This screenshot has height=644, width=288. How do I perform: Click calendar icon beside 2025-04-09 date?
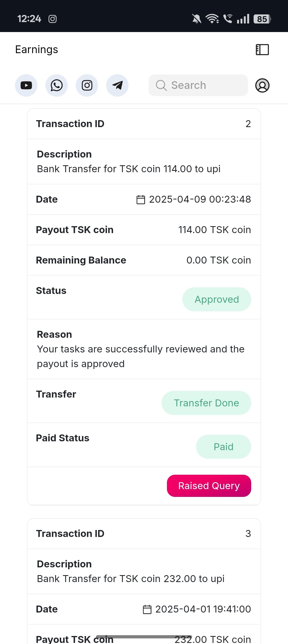pos(141,199)
